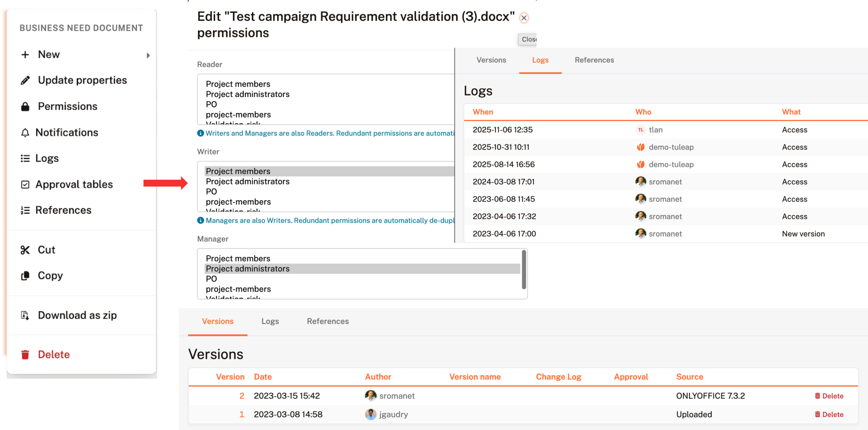The width and height of the screenshot is (868, 430).
Task: Click the Copy icon in the menu
Action: (x=25, y=276)
